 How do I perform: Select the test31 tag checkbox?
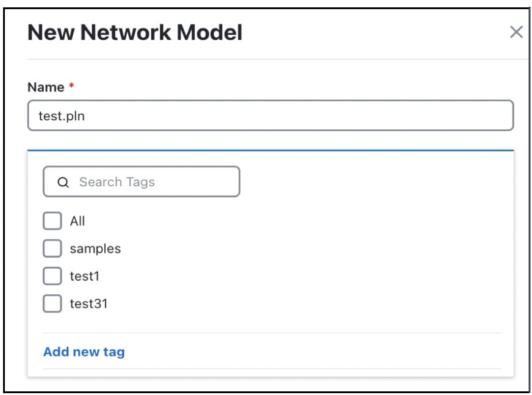coord(52,303)
